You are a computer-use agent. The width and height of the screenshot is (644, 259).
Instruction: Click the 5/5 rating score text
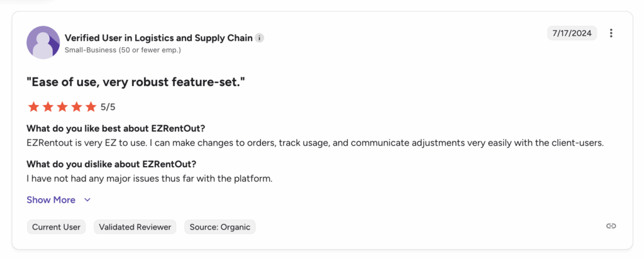pos(108,107)
